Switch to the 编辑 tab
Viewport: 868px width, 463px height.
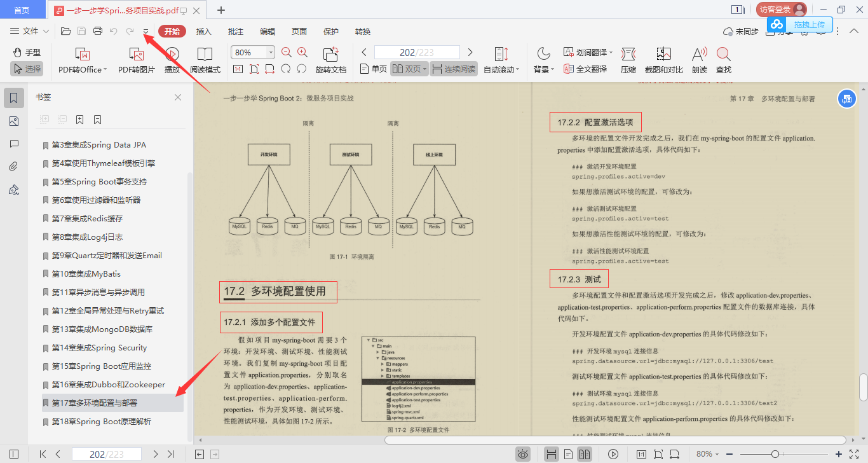tap(268, 31)
